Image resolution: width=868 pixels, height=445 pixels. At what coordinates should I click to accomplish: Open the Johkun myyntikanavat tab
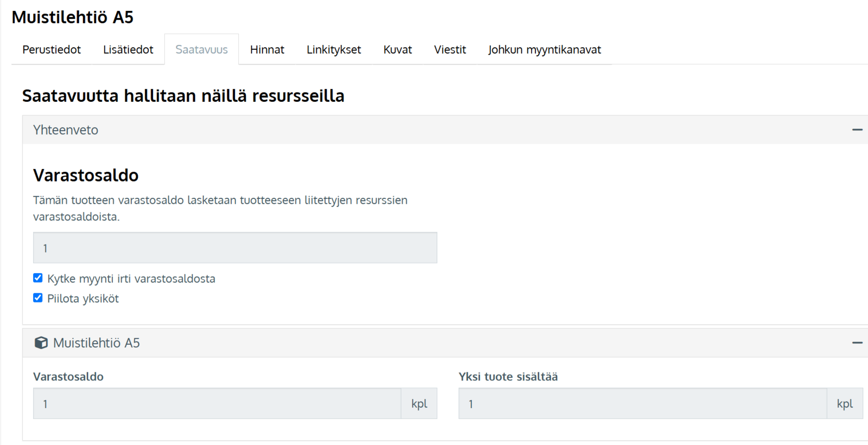pos(544,50)
